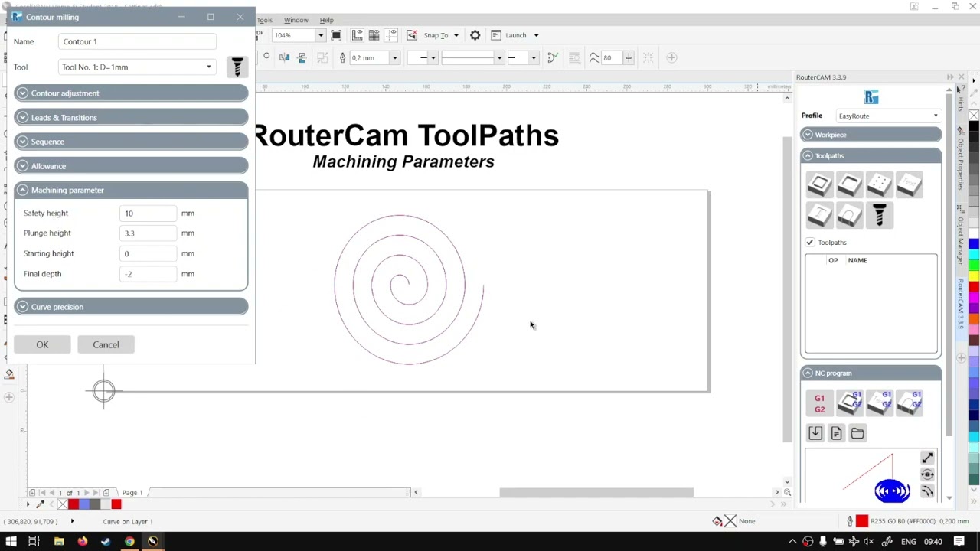Image resolution: width=980 pixels, height=551 pixels.
Task: Confirm the dialog with OK
Action: click(42, 344)
